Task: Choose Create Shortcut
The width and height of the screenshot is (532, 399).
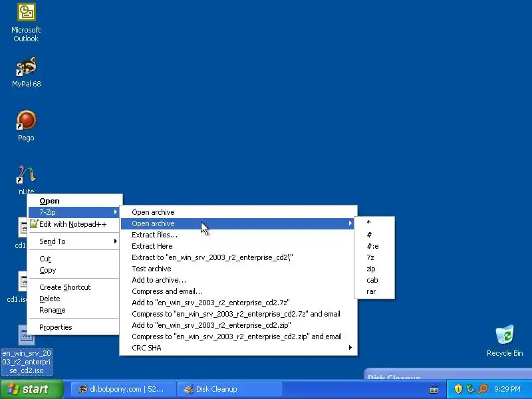Action: (74, 287)
